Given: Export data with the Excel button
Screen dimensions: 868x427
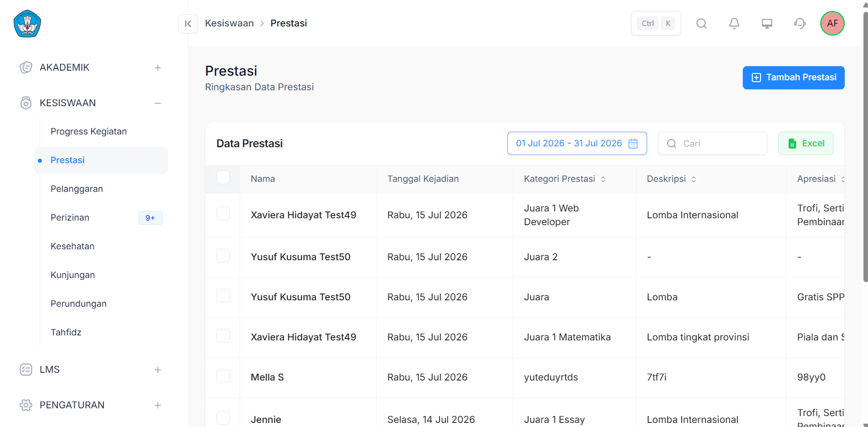Looking at the screenshot, I should [x=806, y=144].
